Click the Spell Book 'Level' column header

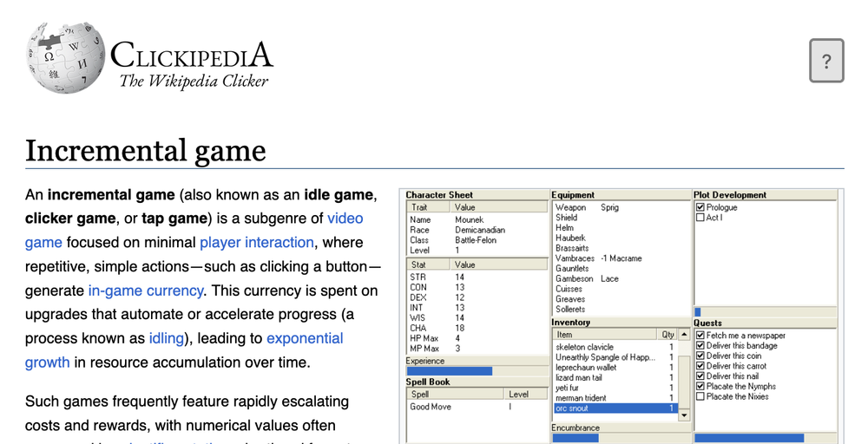[525, 395]
